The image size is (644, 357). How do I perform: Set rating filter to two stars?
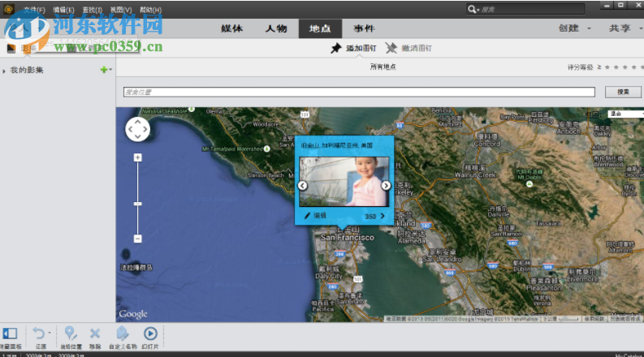click(x=616, y=67)
